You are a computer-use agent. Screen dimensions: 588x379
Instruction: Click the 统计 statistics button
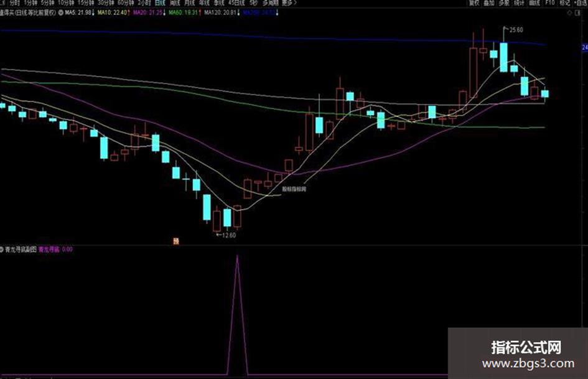[519, 2]
